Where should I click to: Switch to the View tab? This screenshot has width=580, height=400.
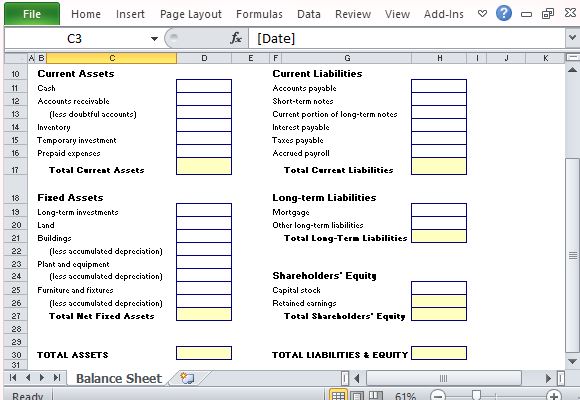coord(397,14)
